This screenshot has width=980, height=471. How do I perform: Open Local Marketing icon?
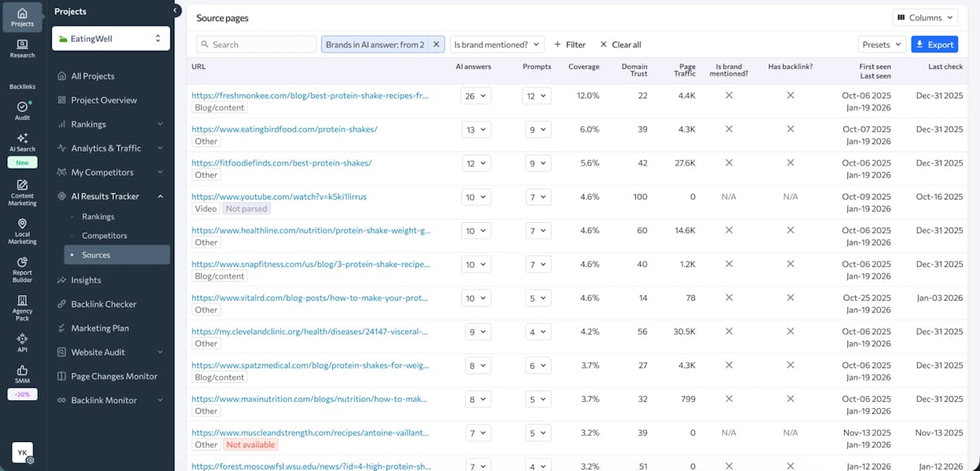(22, 232)
